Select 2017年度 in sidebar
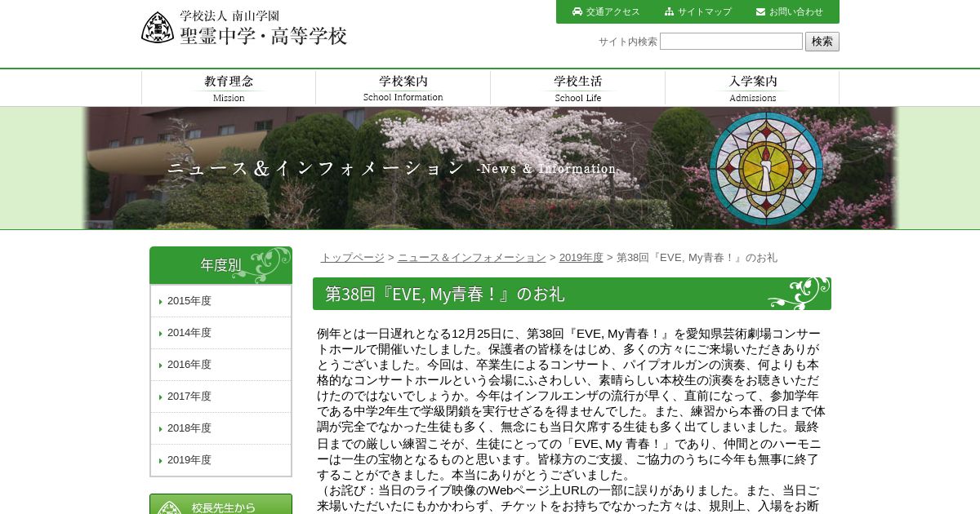 click(220, 397)
